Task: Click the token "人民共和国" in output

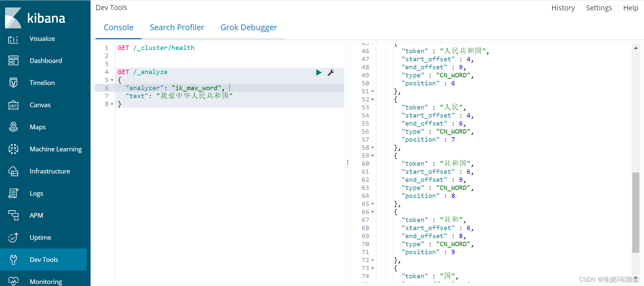Action: [x=463, y=51]
